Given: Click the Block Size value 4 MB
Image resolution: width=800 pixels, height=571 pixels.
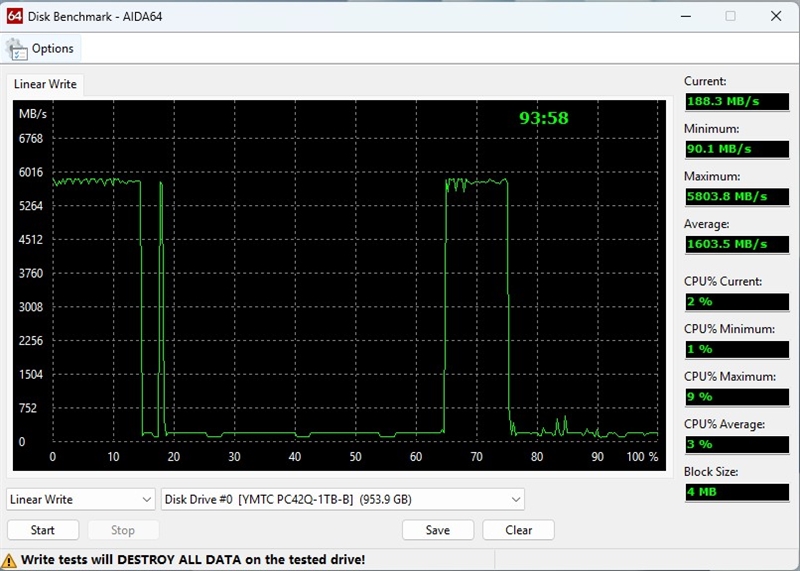Looking at the screenshot, I should (737, 492).
